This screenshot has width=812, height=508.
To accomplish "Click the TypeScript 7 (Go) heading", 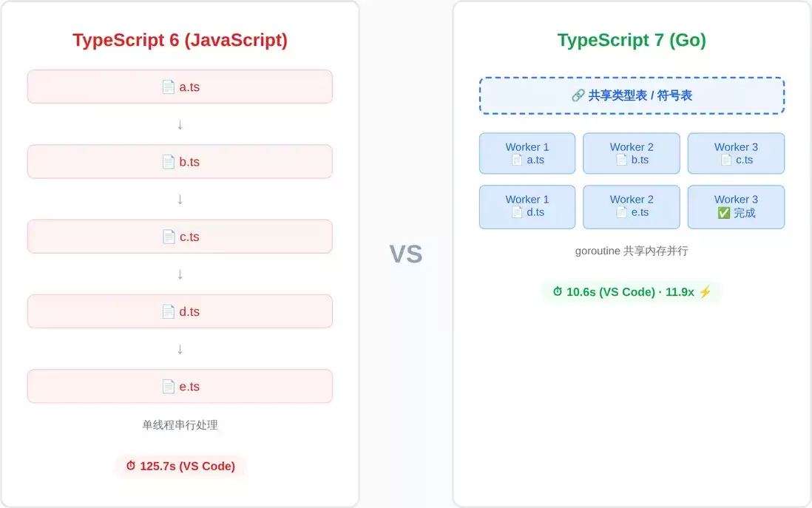I will [632, 41].
